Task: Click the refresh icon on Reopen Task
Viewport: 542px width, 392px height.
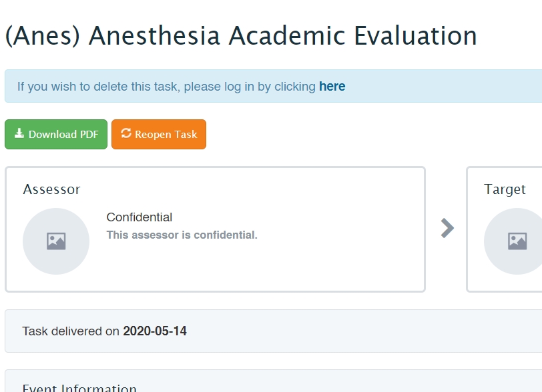Action: pos(126,134)
